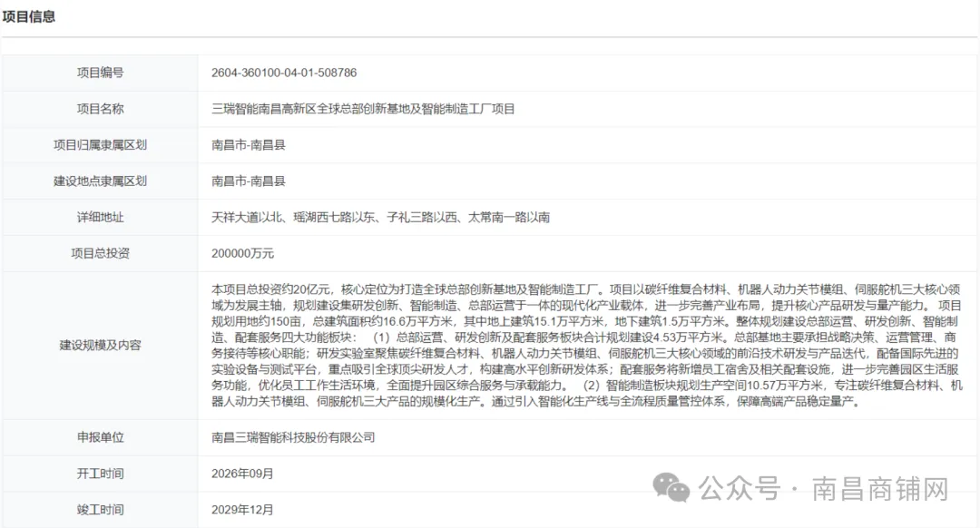The height and width of the screenshot is (528, 980).
Task: Select completion date 2029年12月
Action: tap(242, 510)
